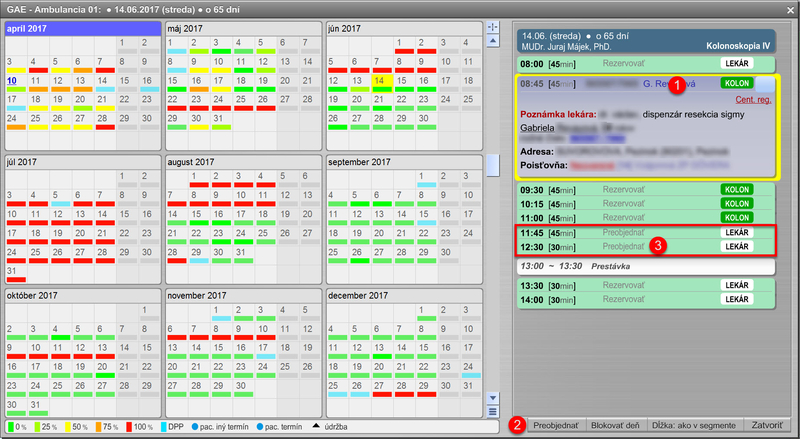Click the LEKÁR badge on the 11:45 slot

click(x=735, y=232)
